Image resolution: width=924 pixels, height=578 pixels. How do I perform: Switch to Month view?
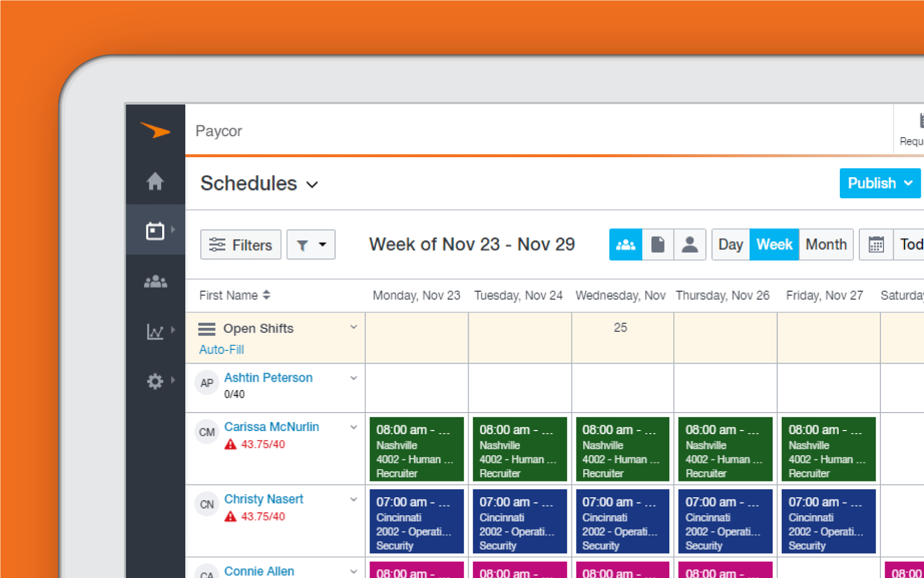pos(826,245)
